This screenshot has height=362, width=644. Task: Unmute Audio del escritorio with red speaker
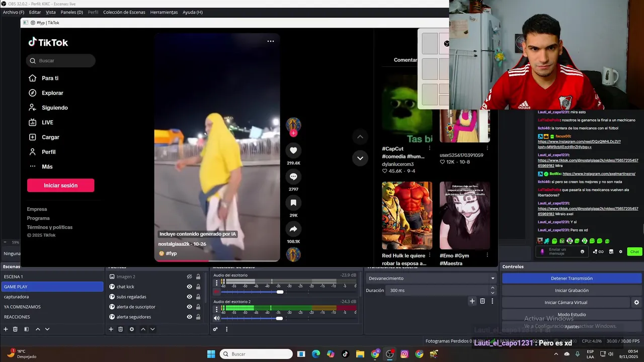pyautogui.click(x=217, y=292)
